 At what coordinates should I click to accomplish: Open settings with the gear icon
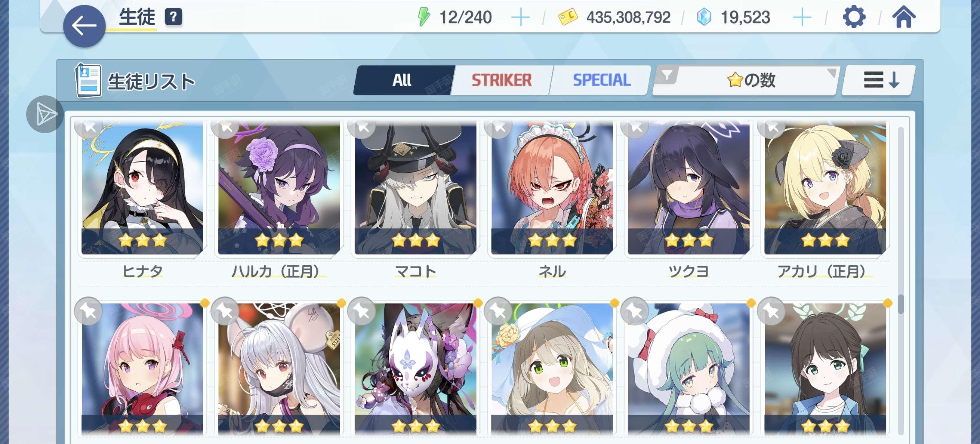854,17
